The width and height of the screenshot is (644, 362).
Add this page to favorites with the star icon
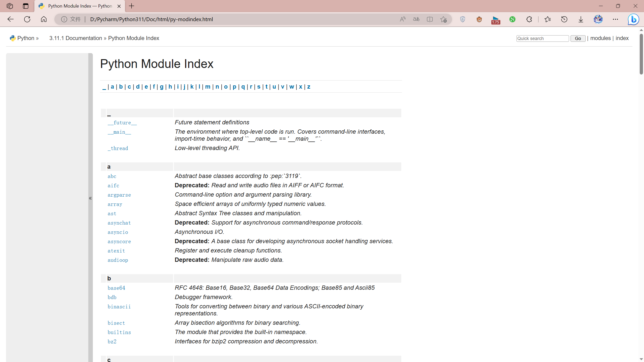[x=443, y=19]
